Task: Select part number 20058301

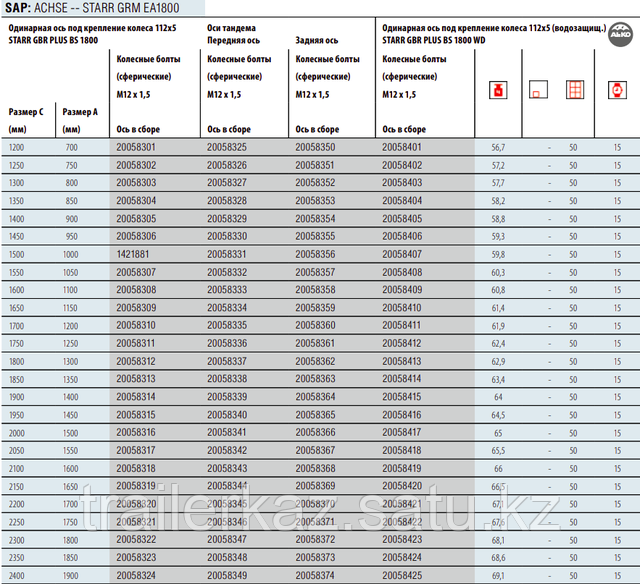Action: (136, 147)
